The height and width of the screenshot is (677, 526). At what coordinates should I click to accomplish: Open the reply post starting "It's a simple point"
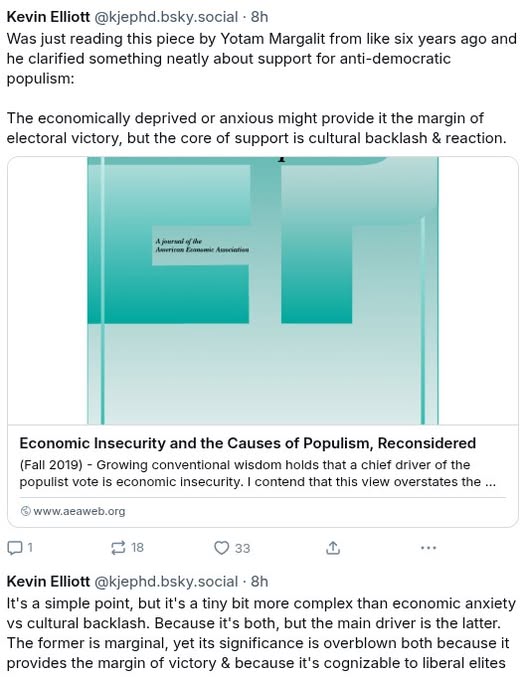261,633
